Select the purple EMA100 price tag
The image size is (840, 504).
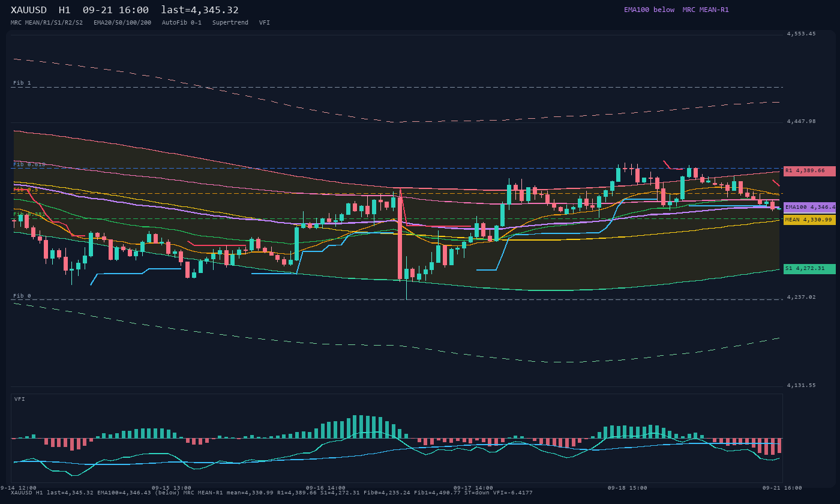pyautogui.click(x=809, y=207)
